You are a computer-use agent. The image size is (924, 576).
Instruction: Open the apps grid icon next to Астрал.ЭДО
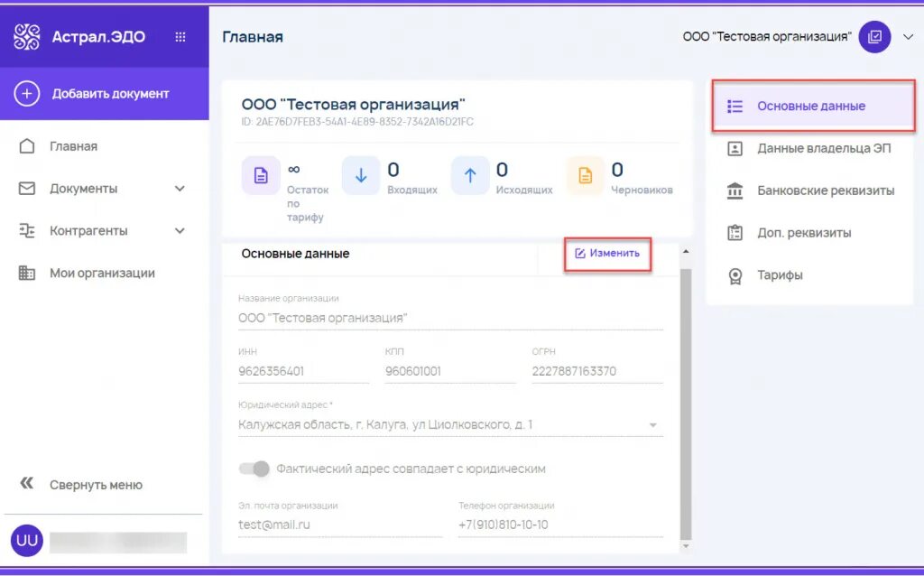point(180,36)
